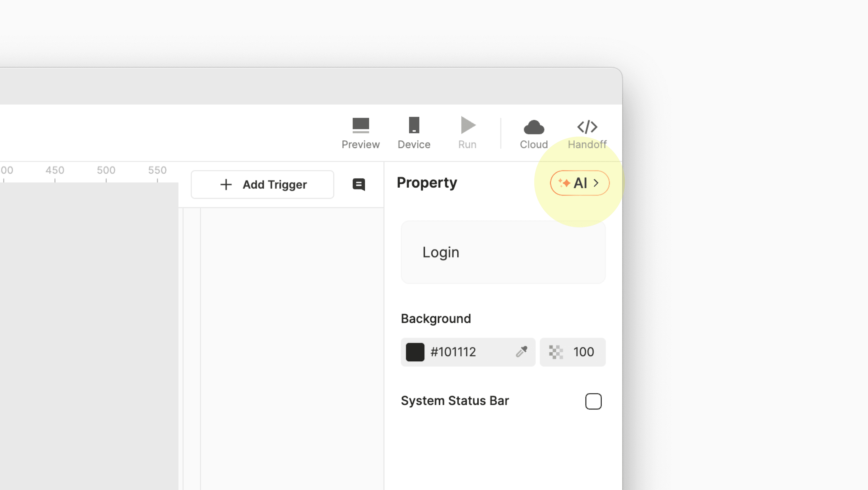Click the Property panel heading
The height and width of the screenshot is (490, 868).
(x=427, y=183)
